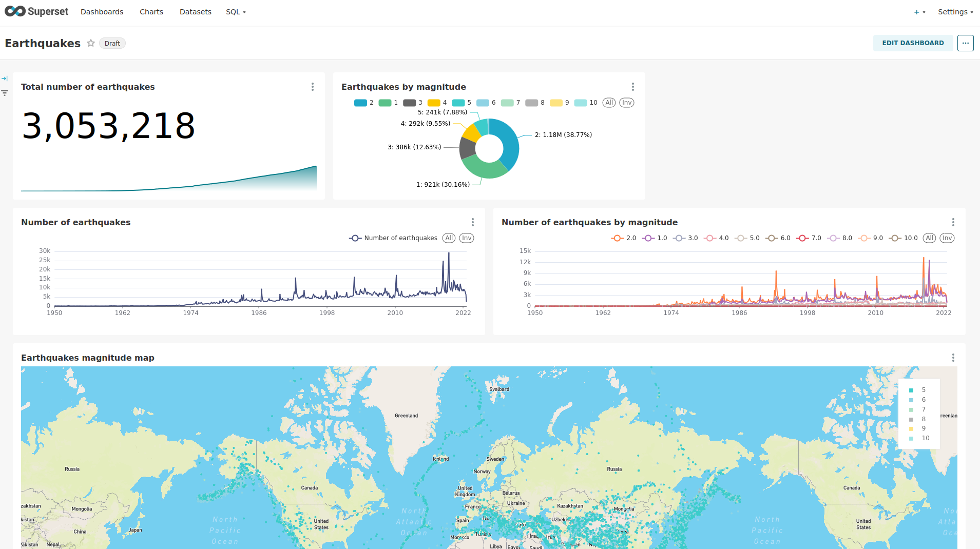Open Total number of earthquakes chart menu
Screen dimensions: 980x549
tap(312, 87)
